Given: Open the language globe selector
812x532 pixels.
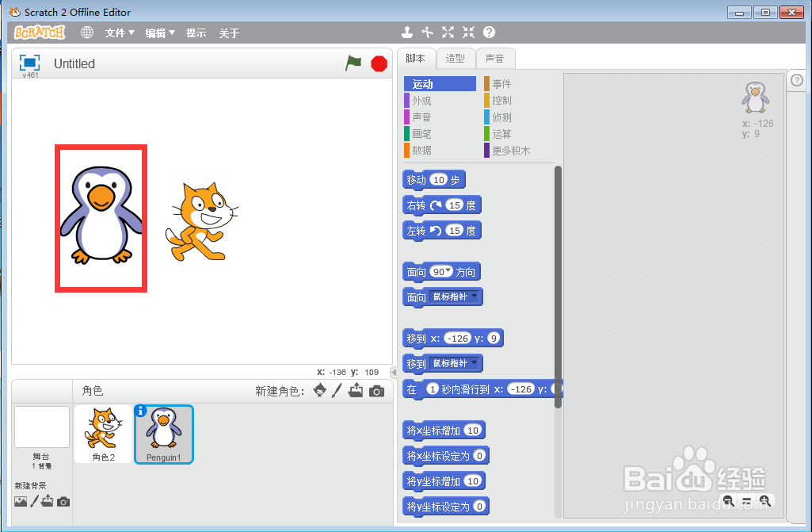Looking at the screenshot, I should tap(86, 33).
